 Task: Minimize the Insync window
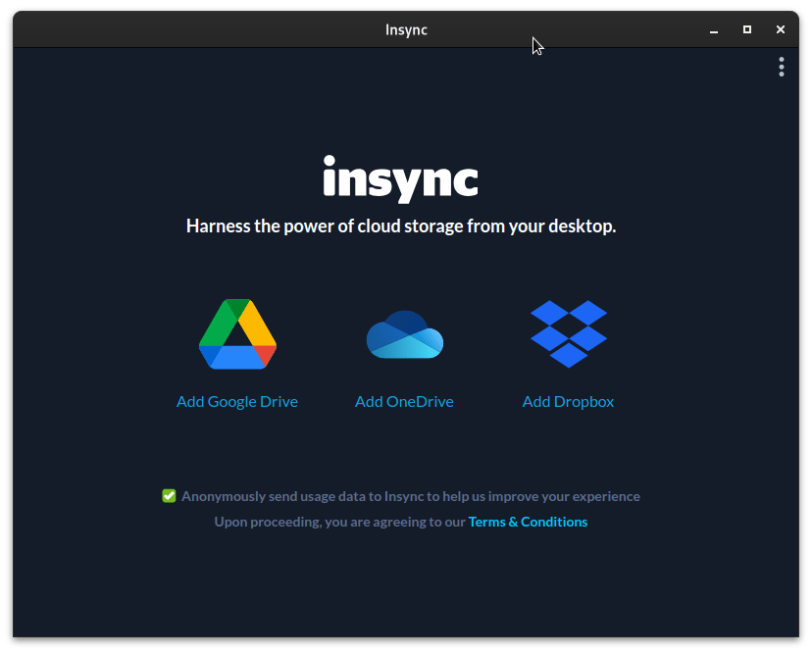714,30
